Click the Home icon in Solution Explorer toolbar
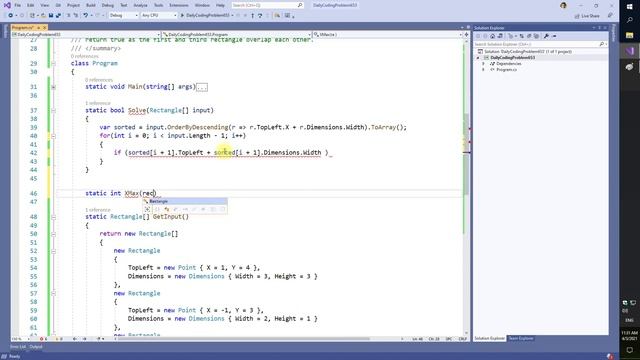Screen dimensions: 640x360 493,36
